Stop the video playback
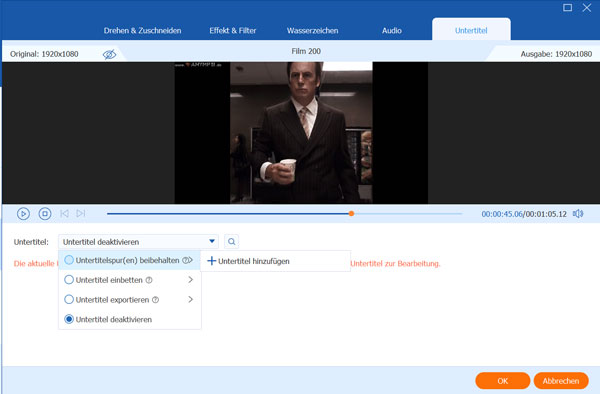 click(x=45, y=213)
